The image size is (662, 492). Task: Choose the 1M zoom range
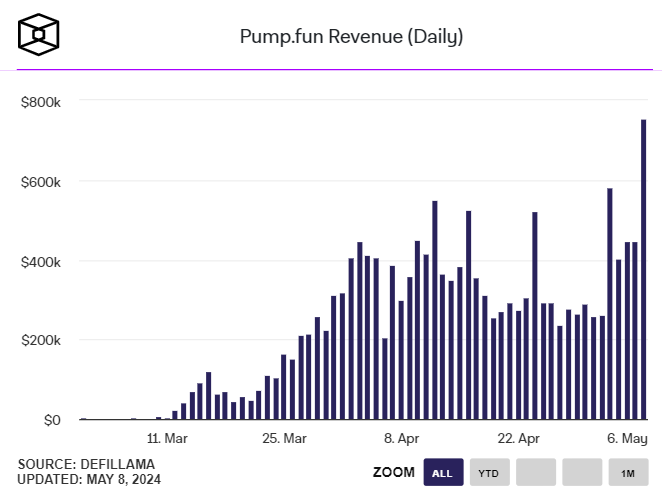click(x=628, y=472)
